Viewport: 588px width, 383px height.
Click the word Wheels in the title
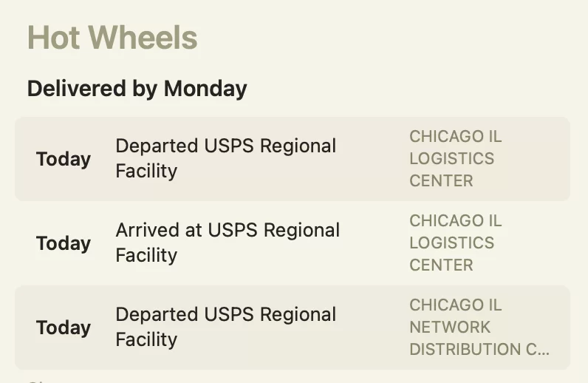click(143, 38)
